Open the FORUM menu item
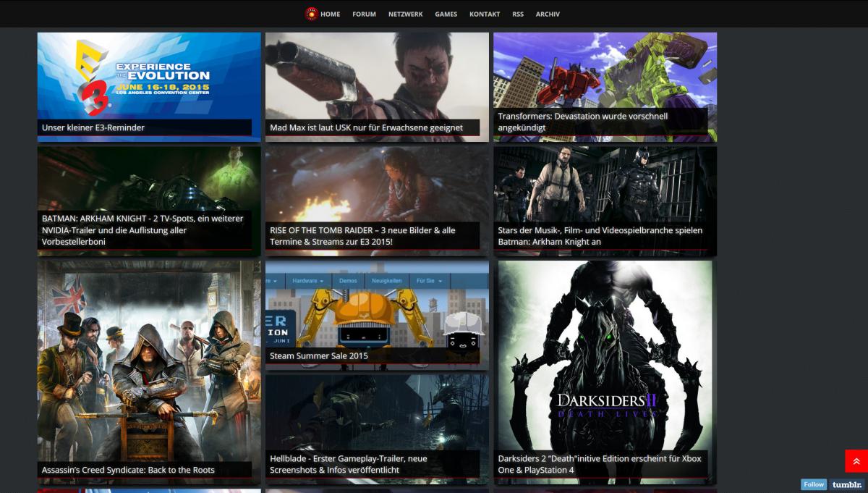This screenshot has width=868, height=493. coord(364,14)
